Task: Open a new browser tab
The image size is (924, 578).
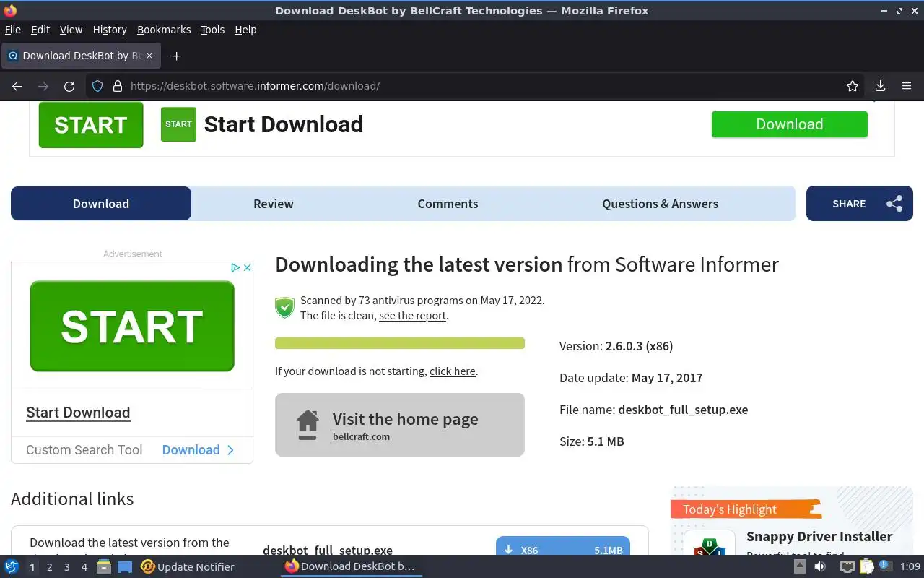Action: (176, 56)
